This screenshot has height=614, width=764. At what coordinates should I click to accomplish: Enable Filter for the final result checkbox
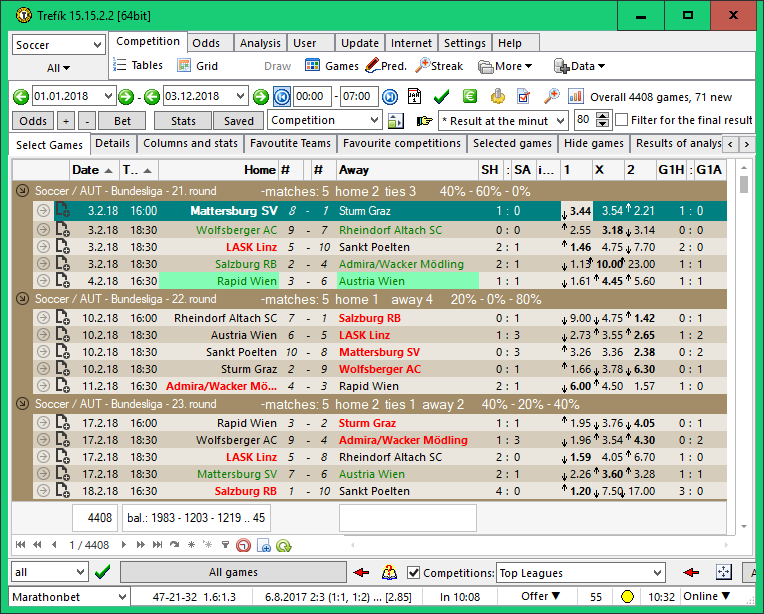pyautogui.click(x=622, y=120)
